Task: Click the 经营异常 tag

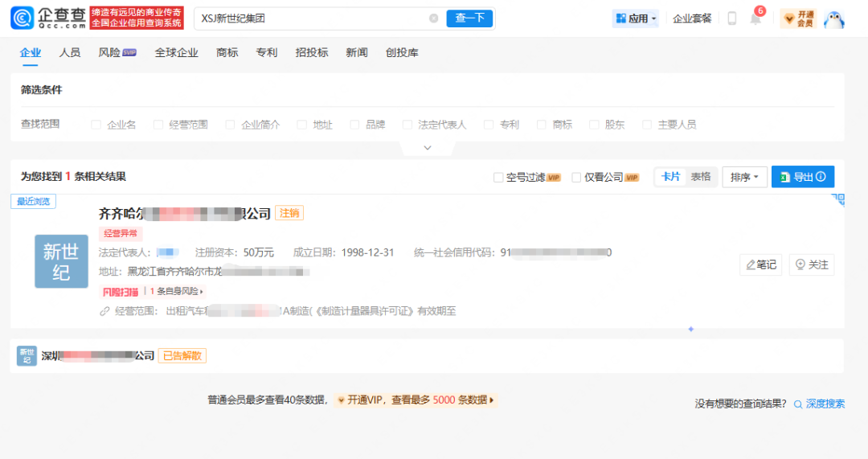Action: [x=121, y=234]
